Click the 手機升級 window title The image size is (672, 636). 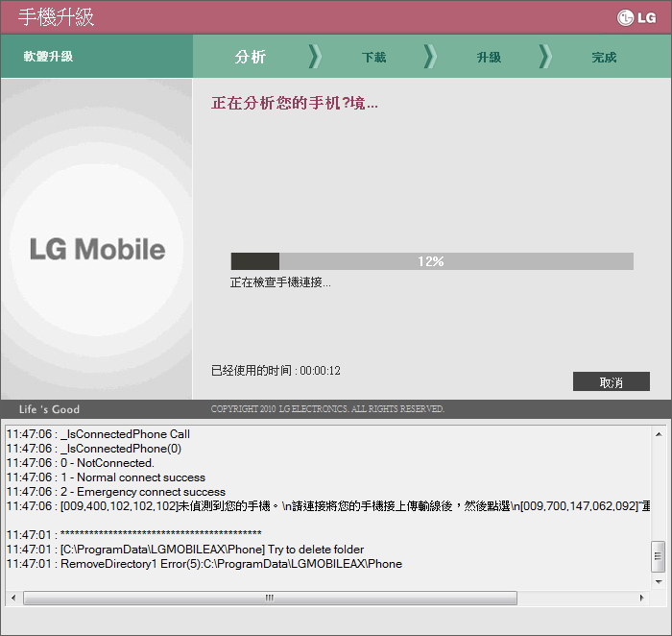click(x=56, y=17)
